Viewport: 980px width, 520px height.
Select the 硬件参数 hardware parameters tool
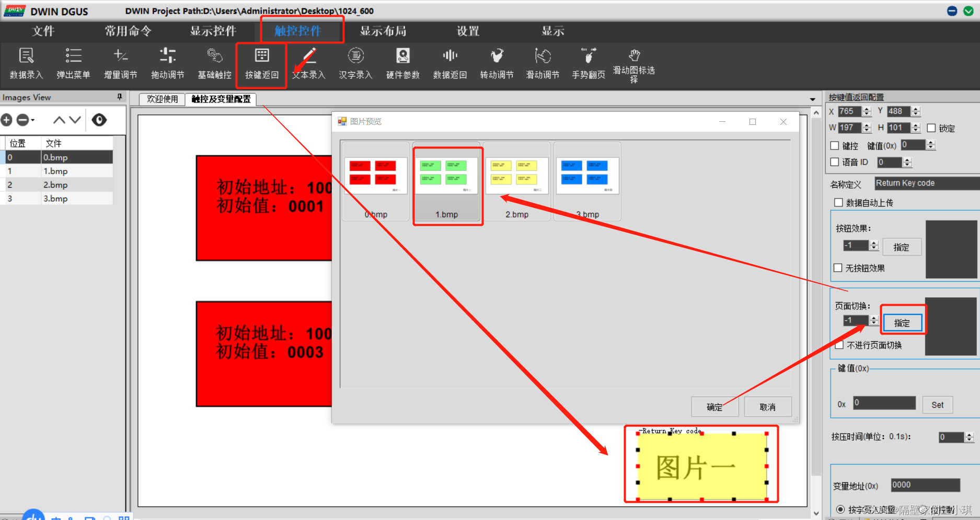tap(402, 63)
